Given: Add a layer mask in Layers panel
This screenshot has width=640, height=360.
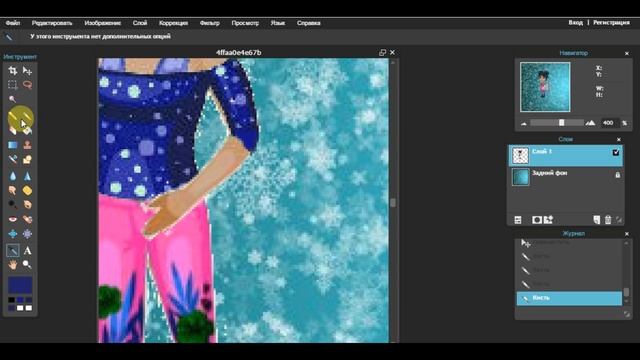Looking at the screenshot, I should point(537,220).
